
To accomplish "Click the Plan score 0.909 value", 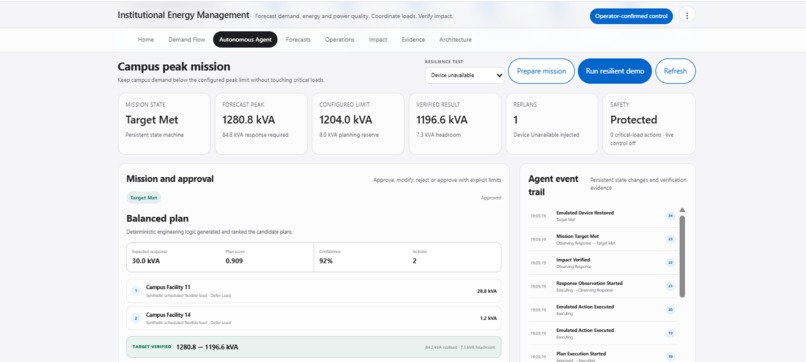I will (x=234, y=261).
